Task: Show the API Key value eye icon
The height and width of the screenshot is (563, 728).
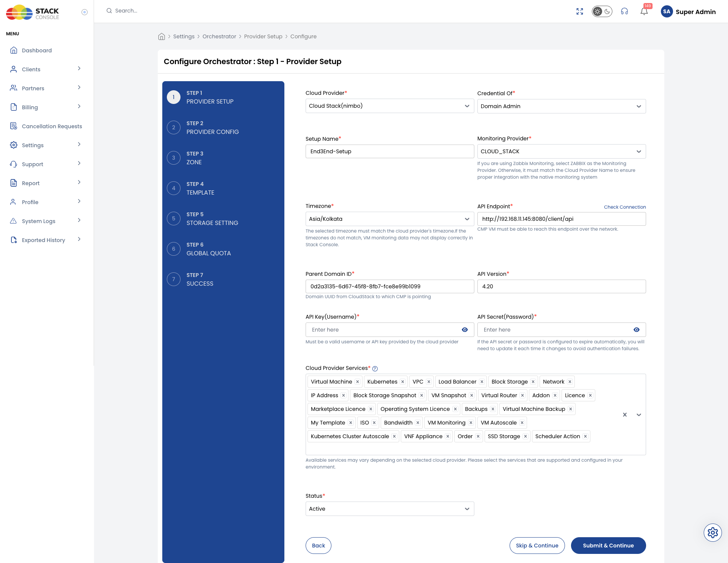Action: [x=465, y=330]
